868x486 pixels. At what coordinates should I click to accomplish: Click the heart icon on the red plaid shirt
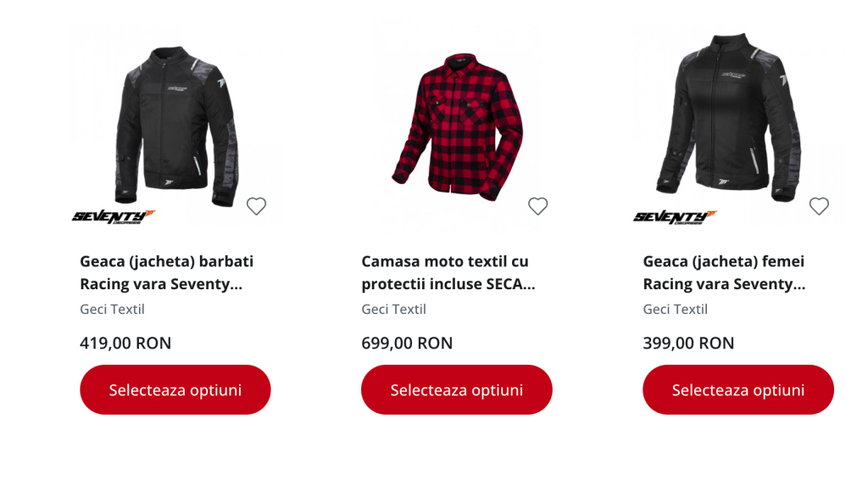[x=537, y=206]
